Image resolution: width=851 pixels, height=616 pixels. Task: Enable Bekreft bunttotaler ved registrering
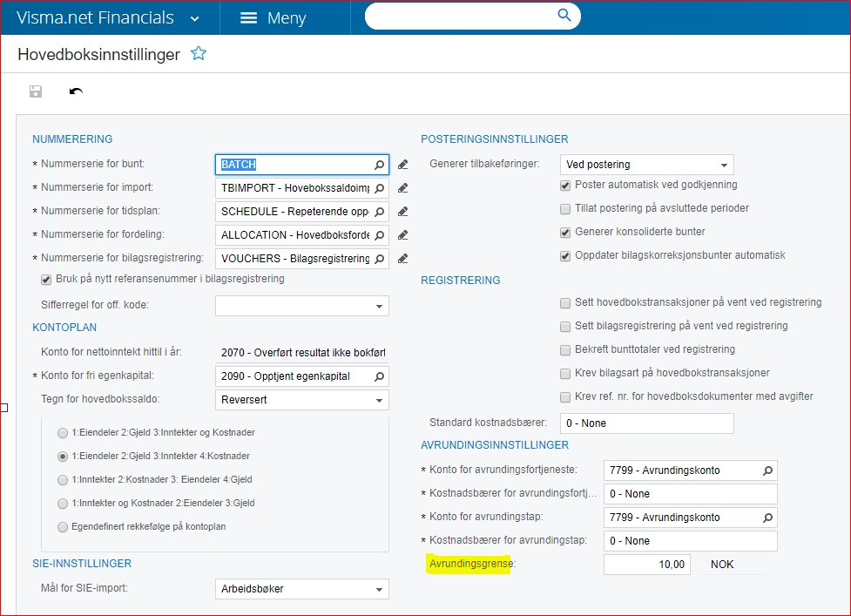coord(565,350)
